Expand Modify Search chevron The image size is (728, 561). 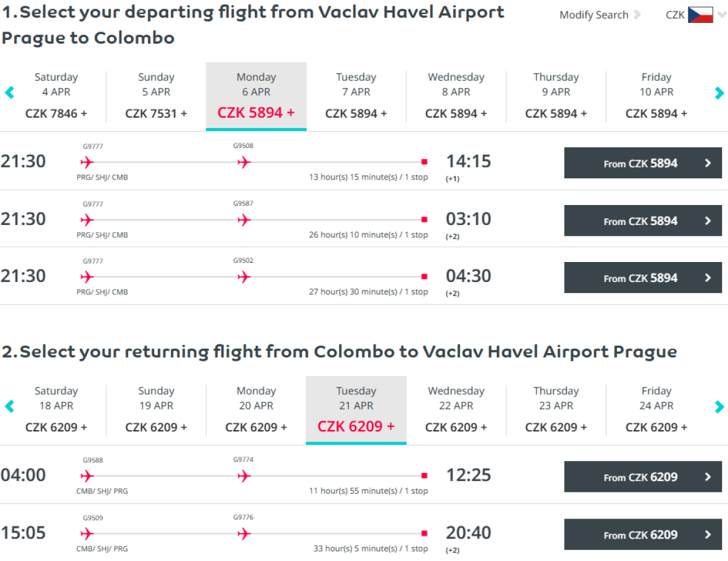click(x=637, y=15)
